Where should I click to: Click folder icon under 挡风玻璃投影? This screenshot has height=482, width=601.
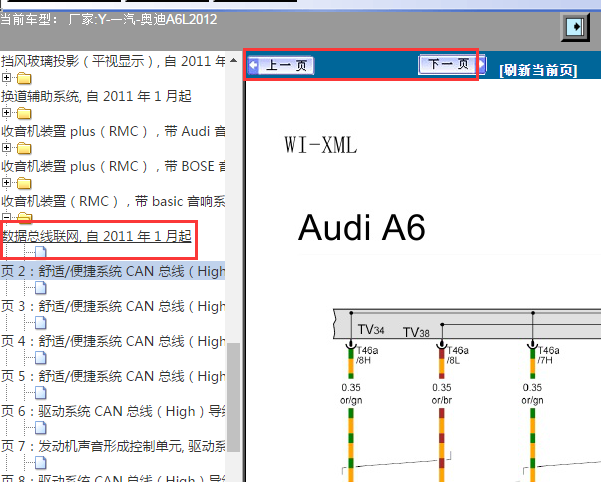click(24, 78)
